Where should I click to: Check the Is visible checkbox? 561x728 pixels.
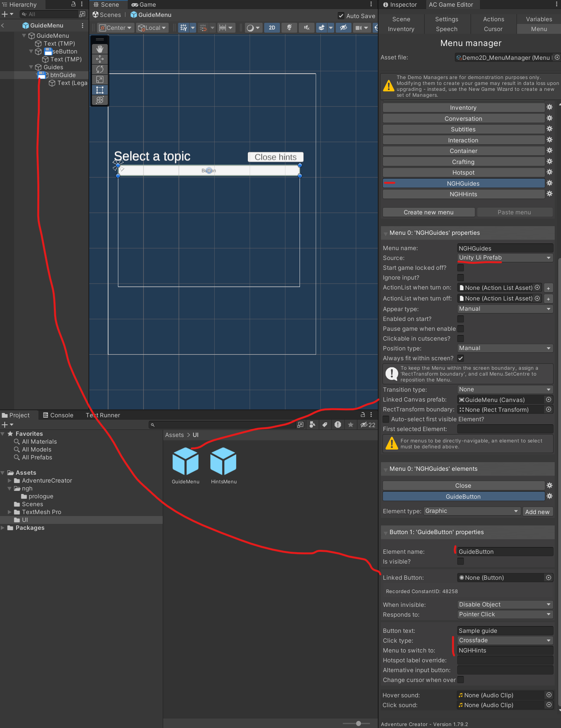461,562
